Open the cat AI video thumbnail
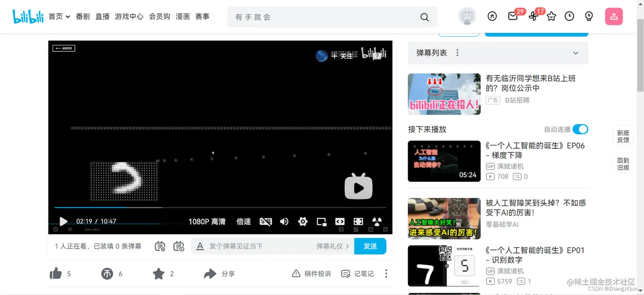 click(444, 218)
